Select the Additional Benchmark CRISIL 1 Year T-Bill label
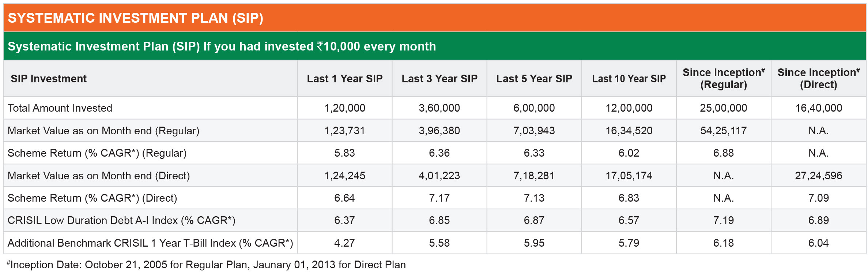The width and height of the screenshot is (868, 273). click(x=150, y=243)
